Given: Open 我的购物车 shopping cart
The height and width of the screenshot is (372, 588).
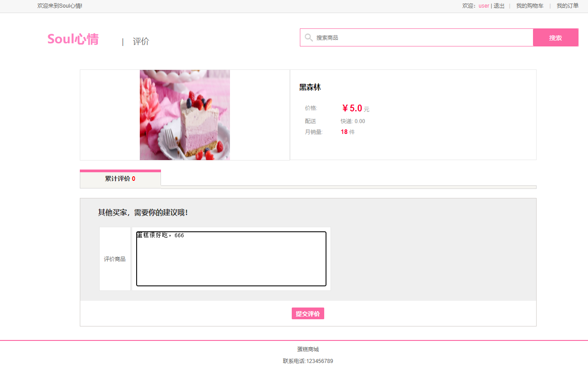Looking at the screenshot, I should coord(530,6).
